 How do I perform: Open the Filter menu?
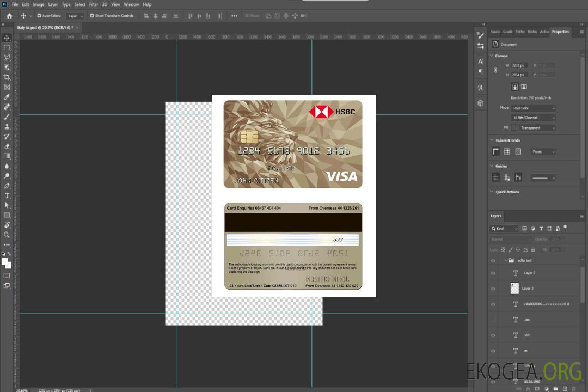[x=94, y=4]
